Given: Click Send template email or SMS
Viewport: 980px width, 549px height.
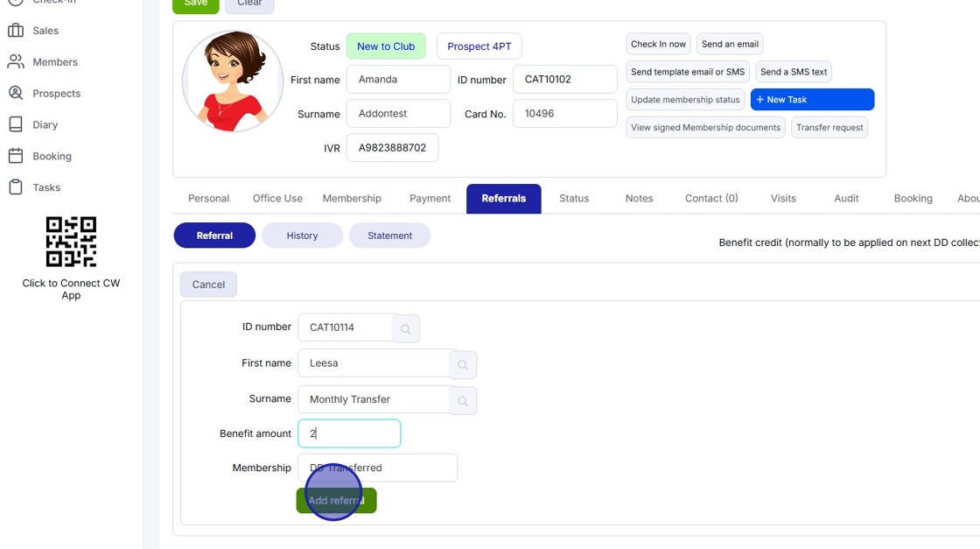Looking at the screenshot, I should 688,72.
